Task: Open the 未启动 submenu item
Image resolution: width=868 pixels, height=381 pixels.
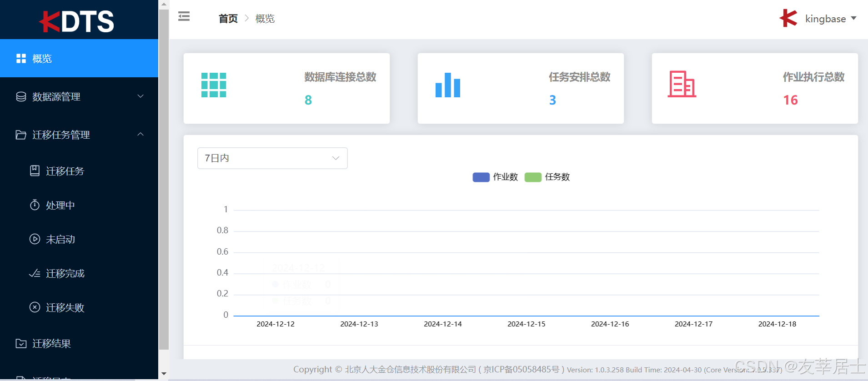Action: pyautogui.click(x=79, y=239)
